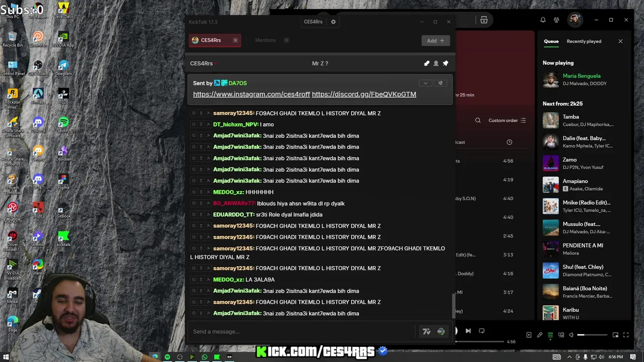Switch to Recently played tab in Spotify

(584, 41)
